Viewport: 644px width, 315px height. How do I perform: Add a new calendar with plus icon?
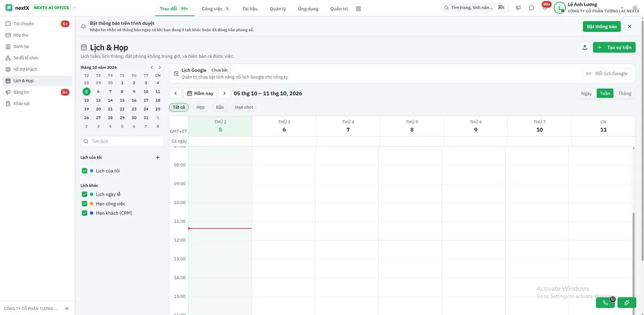158,157
